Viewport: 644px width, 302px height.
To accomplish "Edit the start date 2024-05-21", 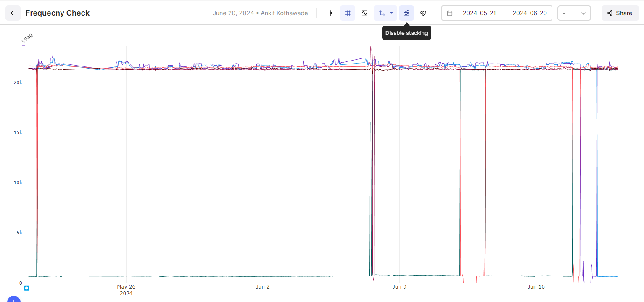I will [479, 13].
